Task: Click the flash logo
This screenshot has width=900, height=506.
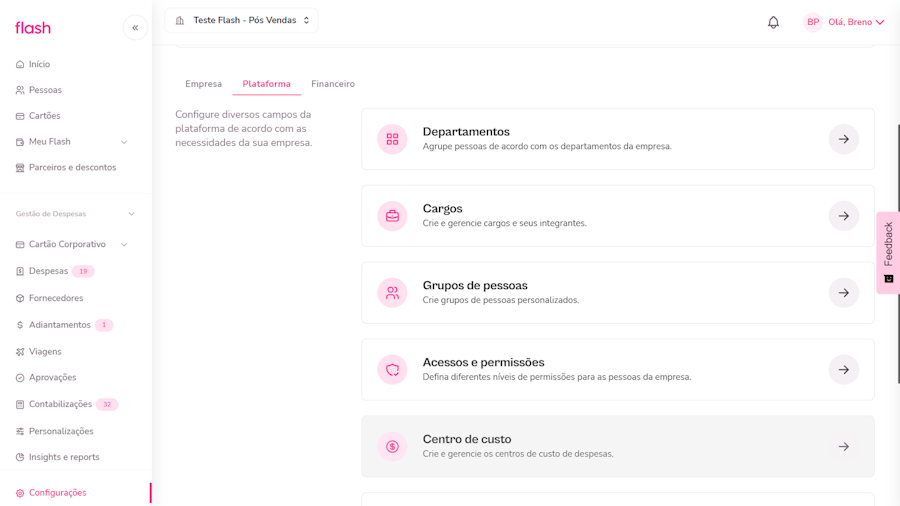Action: [x=33, y=28]
